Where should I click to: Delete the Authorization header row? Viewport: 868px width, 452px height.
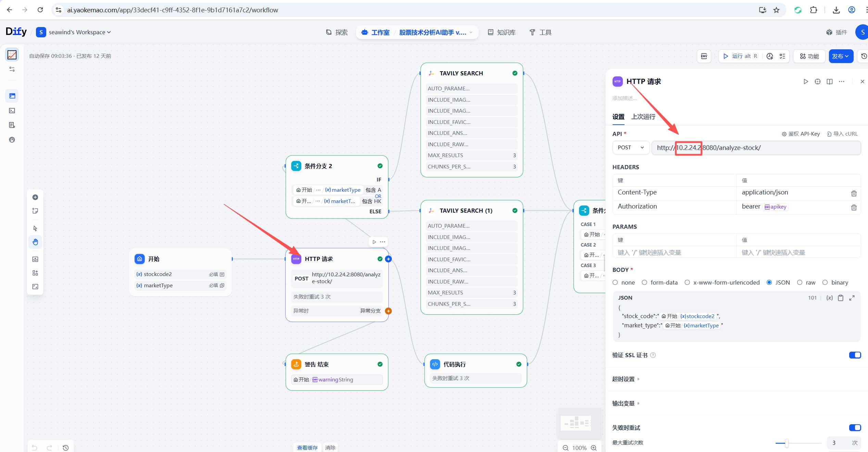click(854, 207)
